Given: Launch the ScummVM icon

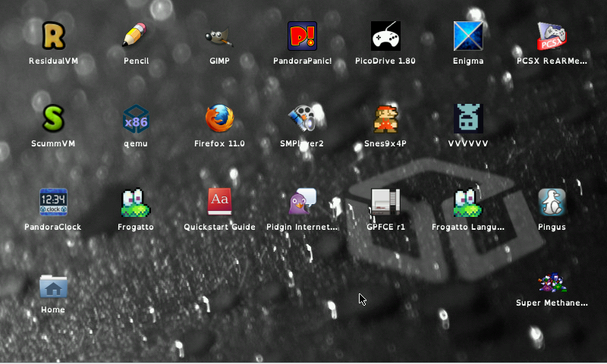Looking at the screenshot, I should coord(53,119).
